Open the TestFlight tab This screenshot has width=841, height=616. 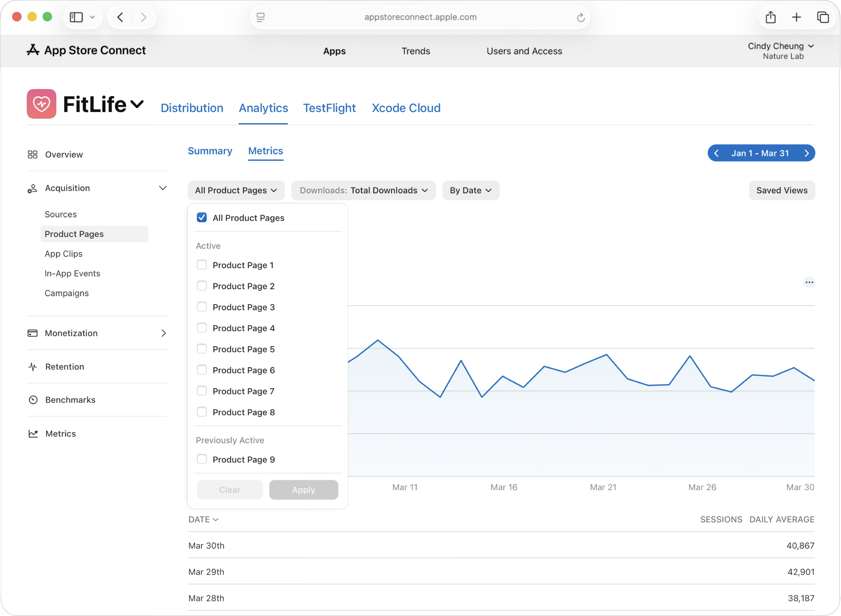329,108
